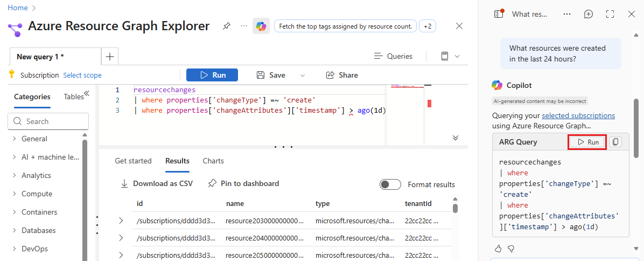The height and width of the screenshot is (261, 644).
Task: Open Copilot chat history panel icon
Action: [x=499, y=14]
